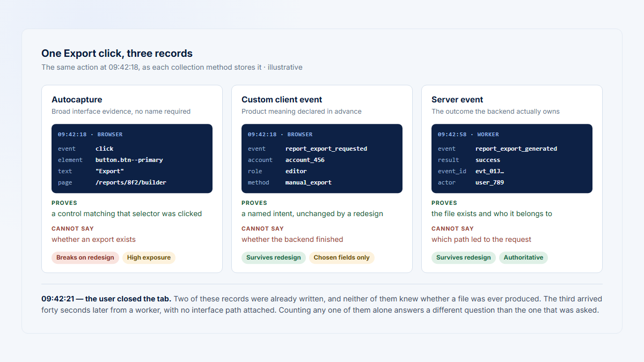The width and height of the screenshot is (644, 362).
Task: Click the 'page' key in Autocapture code
Action: pyautogui.click(x=65, y=182)
